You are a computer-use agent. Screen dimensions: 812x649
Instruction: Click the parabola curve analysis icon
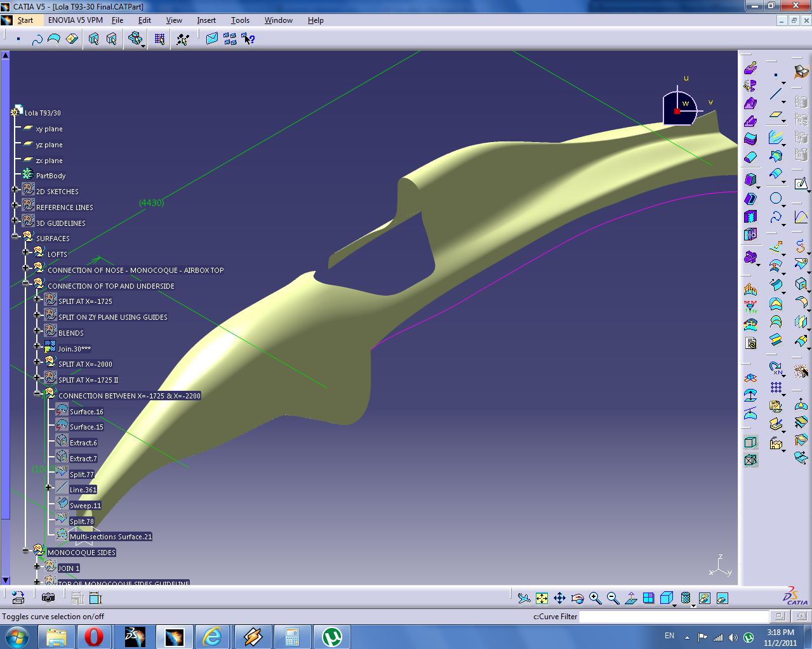(801, 218)
